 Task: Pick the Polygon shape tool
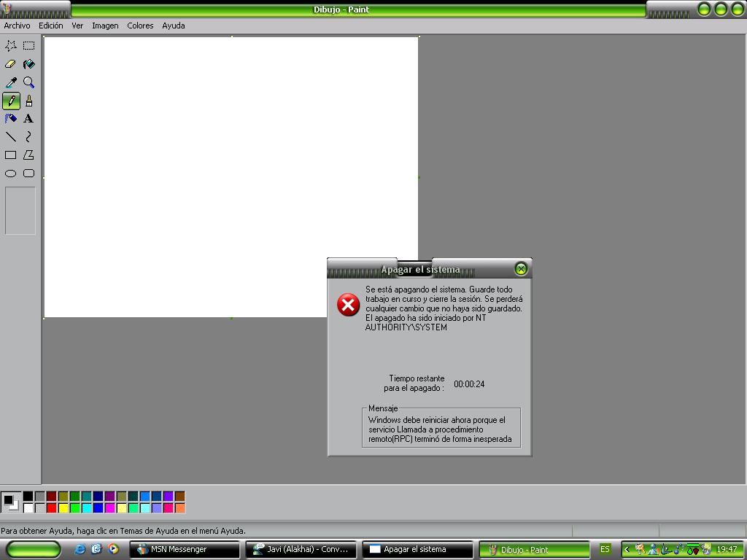29,155
